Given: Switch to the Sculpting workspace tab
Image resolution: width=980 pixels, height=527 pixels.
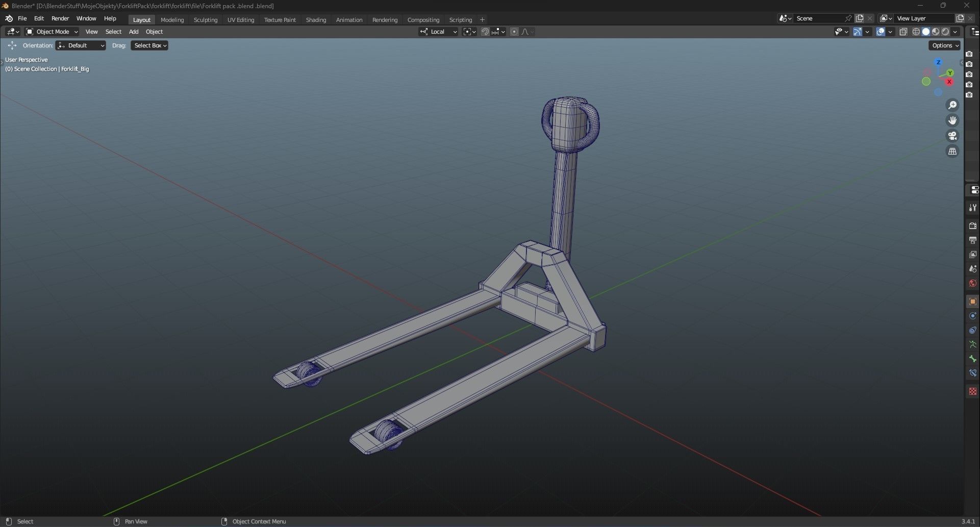Looking at the screenshot, I should point(206,20).
